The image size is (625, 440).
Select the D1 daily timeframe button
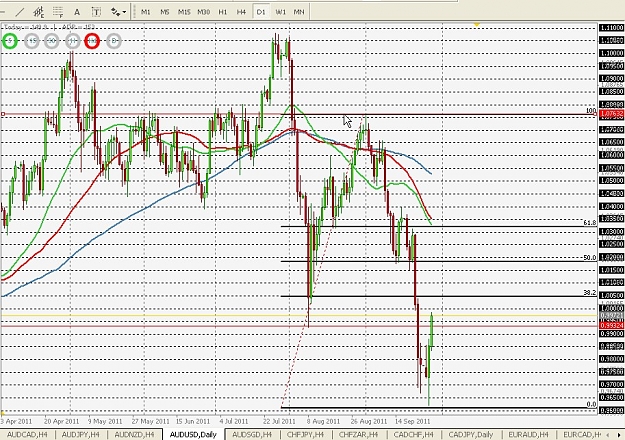261,12
